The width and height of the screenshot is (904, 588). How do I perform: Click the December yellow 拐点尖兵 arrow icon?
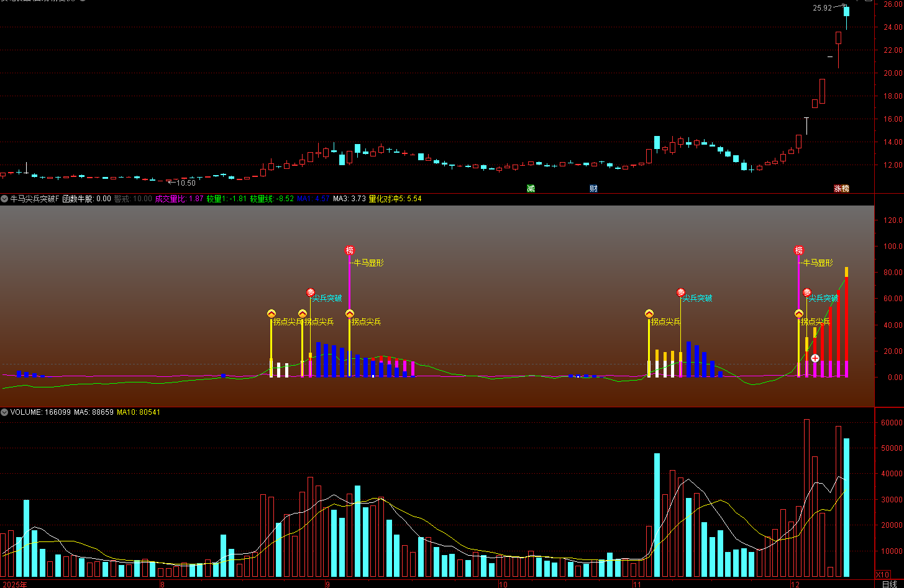point(799,314)
